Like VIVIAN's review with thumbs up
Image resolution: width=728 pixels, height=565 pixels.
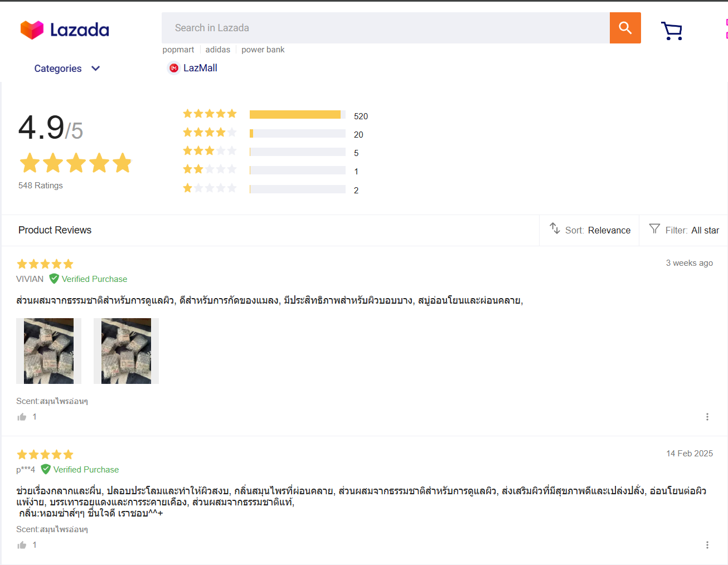[22, 417]
